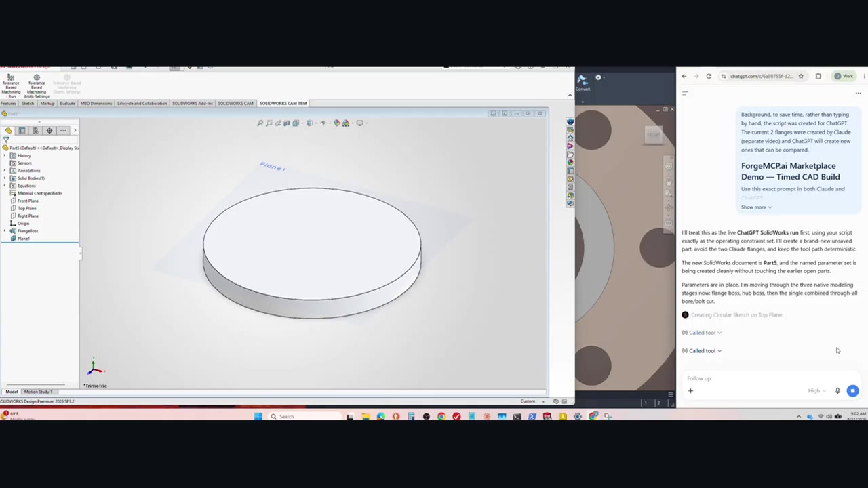
Task: Click the plus attach icon in ChatGPT
Action: (x=690, y=390)
